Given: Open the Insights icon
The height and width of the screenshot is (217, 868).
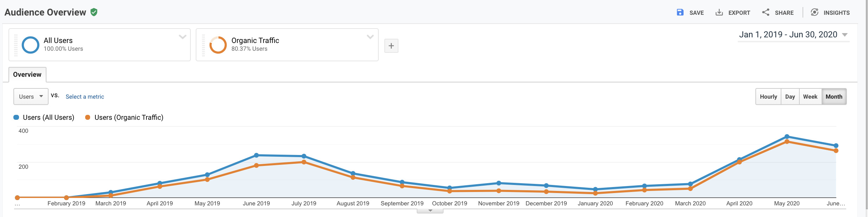Looking at the screenshot, I should coord(814,12).
